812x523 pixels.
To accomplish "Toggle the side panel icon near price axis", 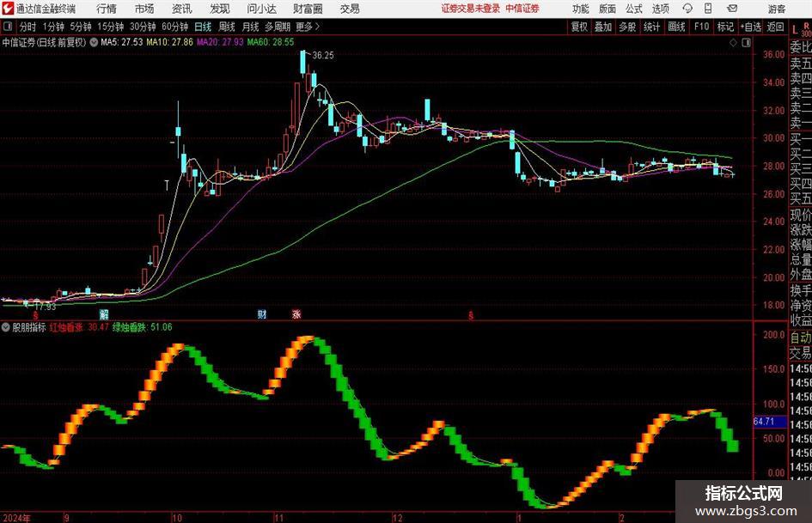I will click(746, 43).
